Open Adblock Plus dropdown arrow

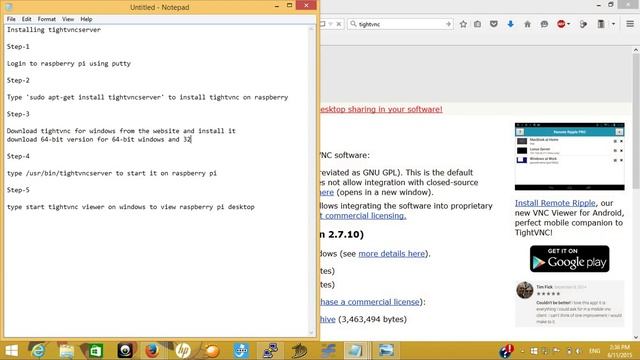[x=569, y=24]
